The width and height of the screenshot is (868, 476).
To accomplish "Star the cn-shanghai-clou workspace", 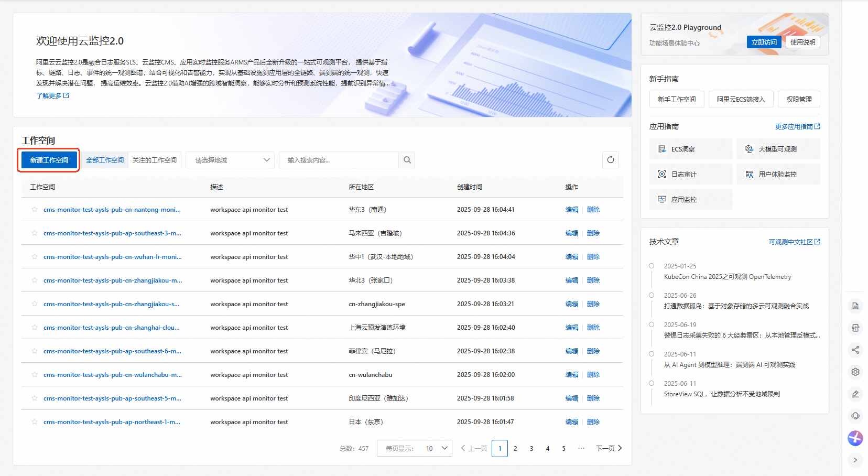I will click(x=35, y=328).
